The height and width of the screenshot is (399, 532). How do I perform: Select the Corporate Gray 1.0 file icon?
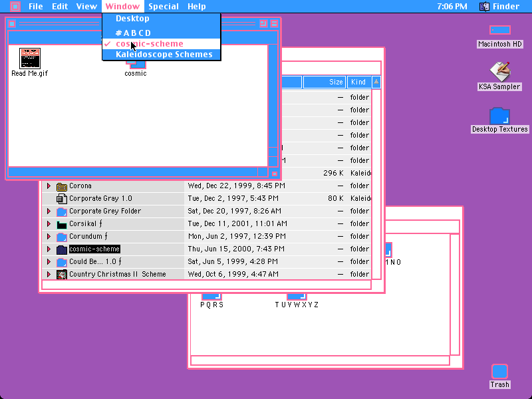[61, 199]
